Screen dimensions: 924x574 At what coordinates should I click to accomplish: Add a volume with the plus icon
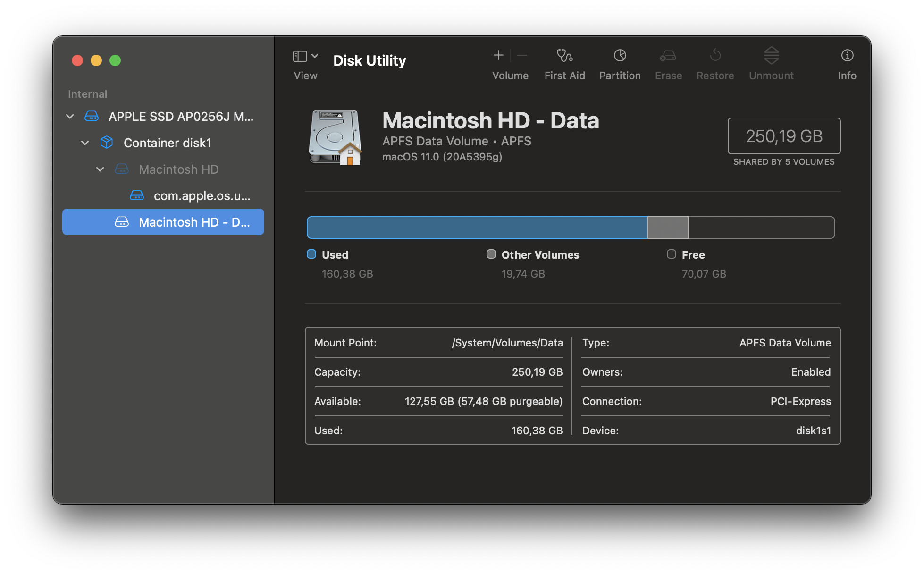[x=498, y=56]
